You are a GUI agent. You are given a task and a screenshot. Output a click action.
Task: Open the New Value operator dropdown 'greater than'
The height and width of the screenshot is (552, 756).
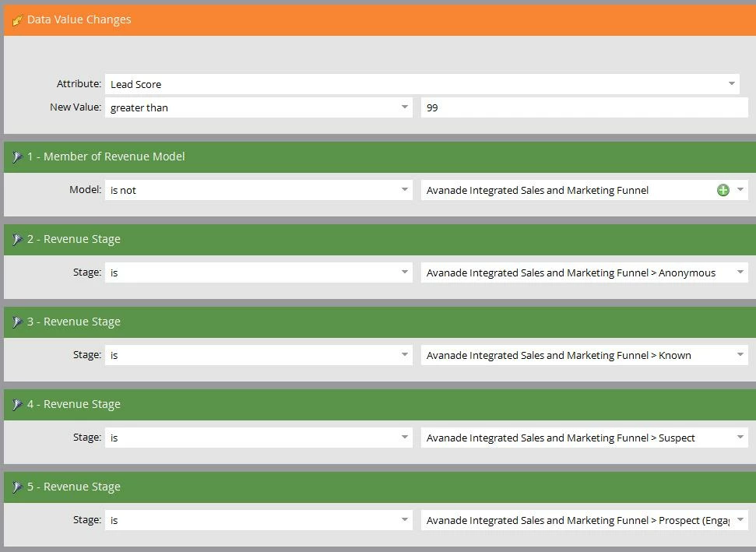[405, 107]
